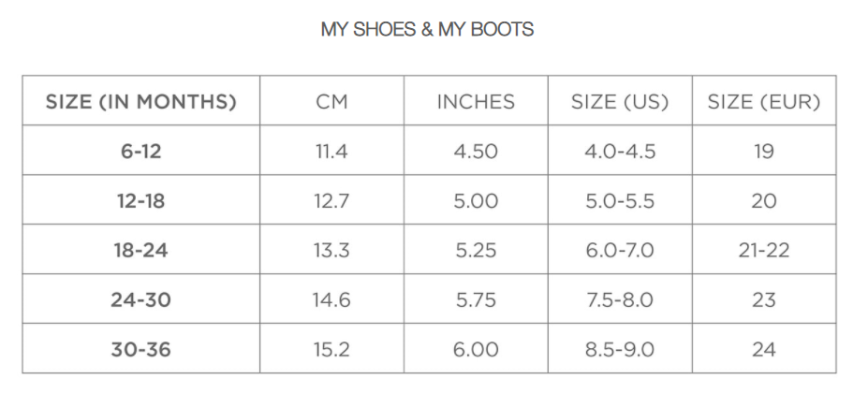Select the SIZE (US) column header

point(620,102)
